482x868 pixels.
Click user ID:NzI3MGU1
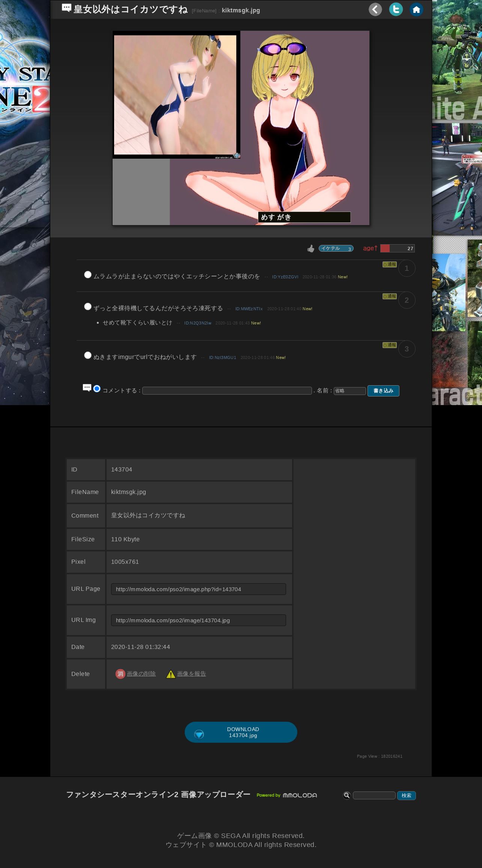point(223,357)
